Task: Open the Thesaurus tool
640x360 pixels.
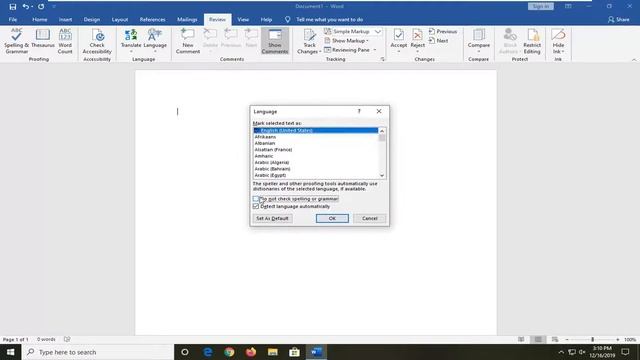Action: [x=43, y=38]
